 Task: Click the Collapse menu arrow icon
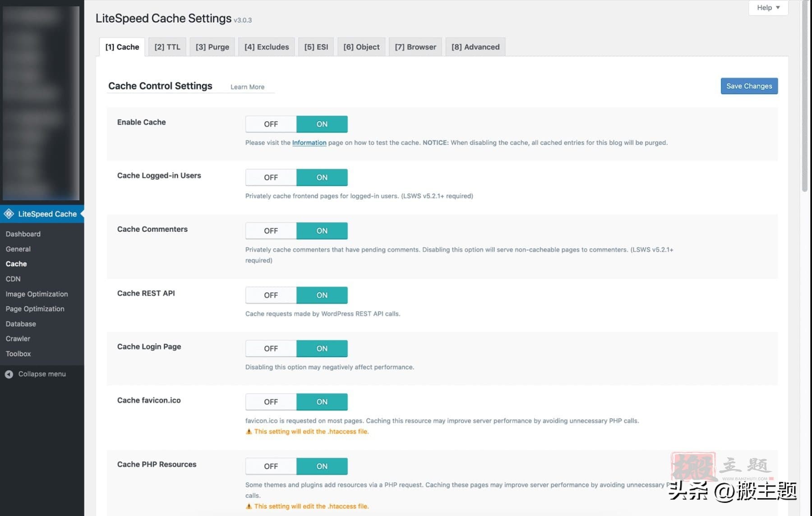pos(9,374)
